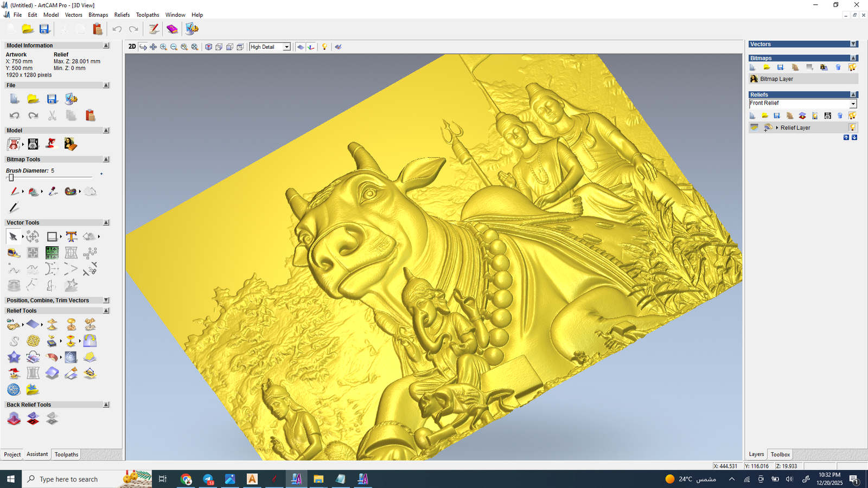
Task: Pick the bitmap color eyedropper tool
Action: click(53, 191)
